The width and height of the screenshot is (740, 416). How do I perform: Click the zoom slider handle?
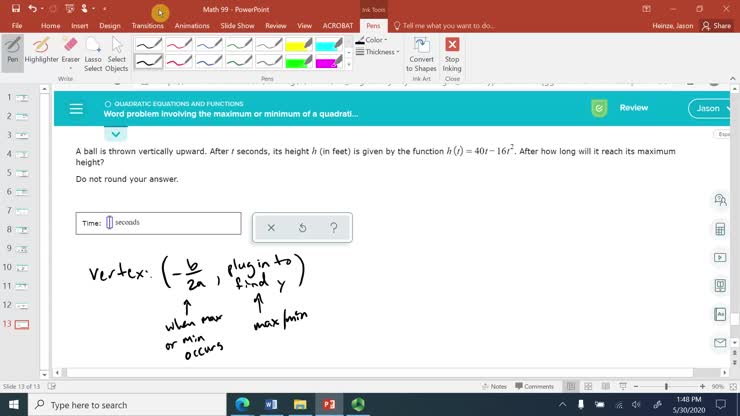(x=666, y=386)
